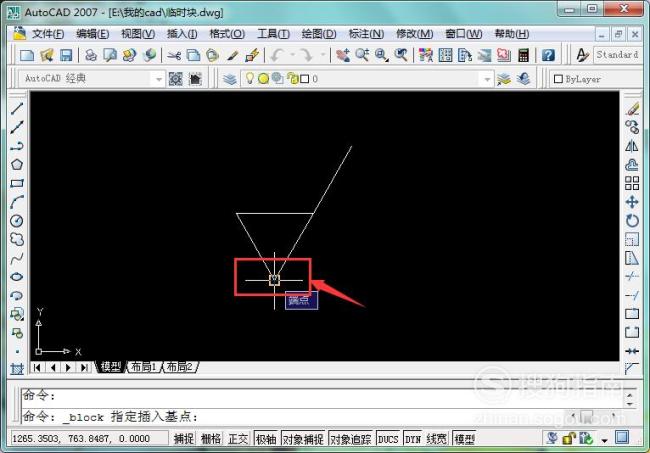The image size is (650, 453).
Task: Select the Rectangle draw tool
Action: [17, 183]
